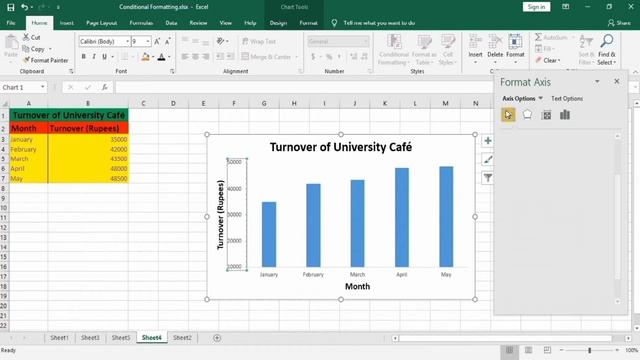Screen dimensions: 640x360
Task: Select Fill & Line bucket icon in Format Axis
Action: (508, 115)
